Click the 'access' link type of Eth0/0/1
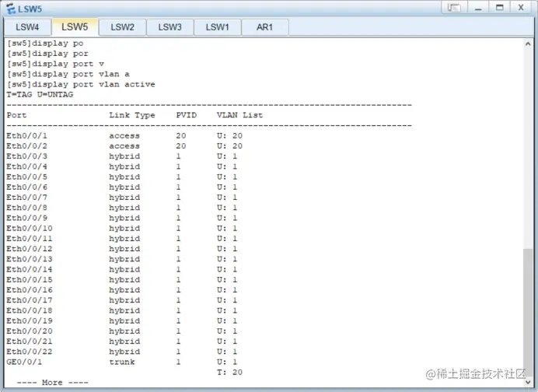Viewport: 538px width, 392px height. (x=124, y=136)
